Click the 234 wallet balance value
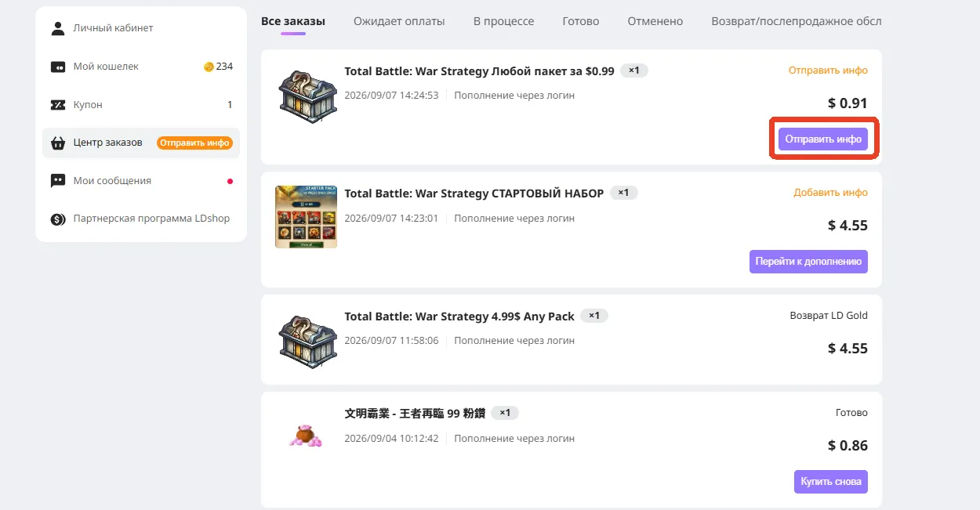The image size is (980, 510). click(x=224, y=67)
